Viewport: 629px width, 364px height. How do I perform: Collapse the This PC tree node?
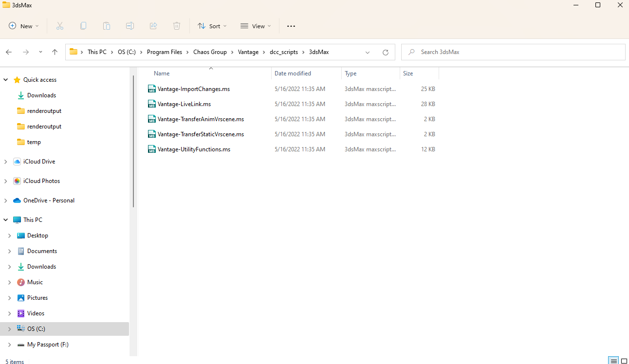pyautogui.click(x=6, y=220)
